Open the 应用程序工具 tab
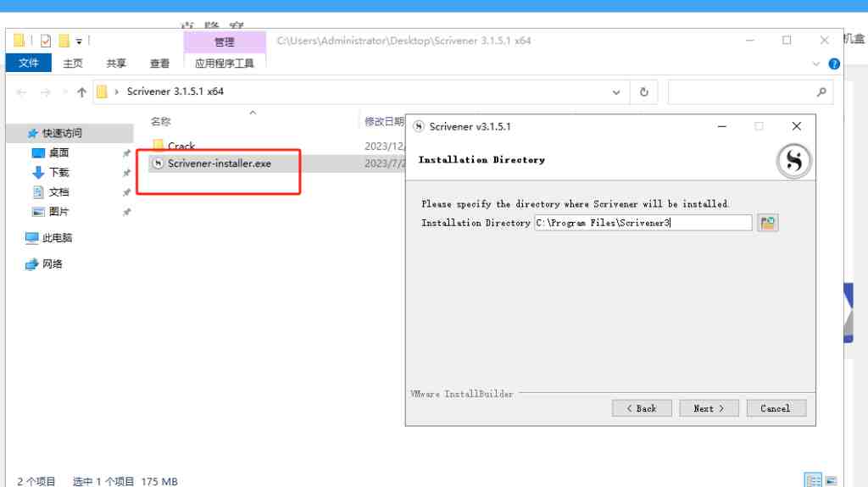This screenshot has height=487, width=868. [224, 63]
